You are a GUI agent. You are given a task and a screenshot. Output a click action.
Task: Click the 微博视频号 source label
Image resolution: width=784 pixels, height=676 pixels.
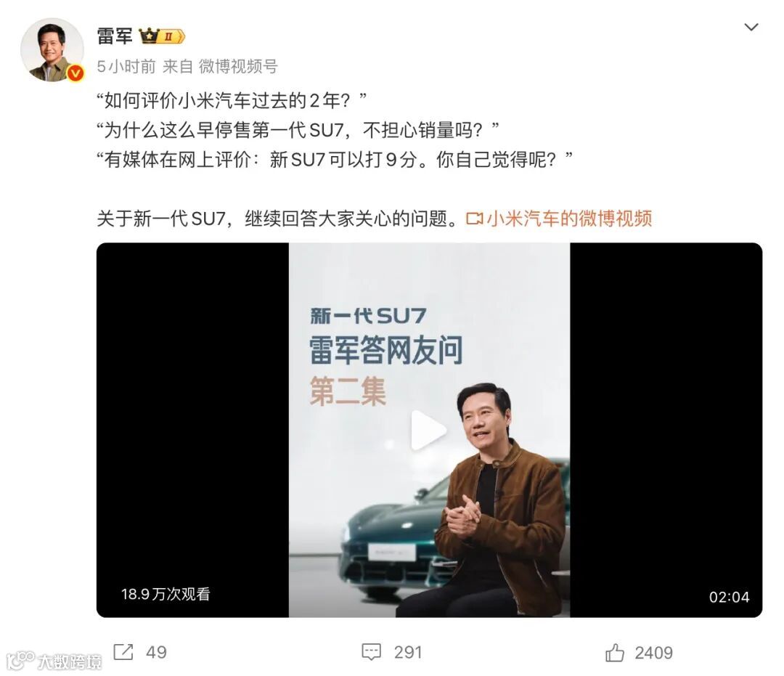click(x=238, y=66)
